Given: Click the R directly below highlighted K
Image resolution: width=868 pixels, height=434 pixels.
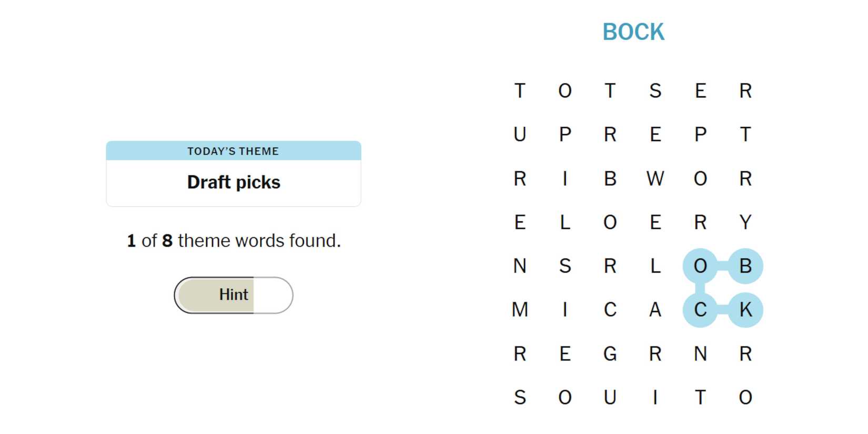Looking at the screenshot, I should [x=745, y=354].
